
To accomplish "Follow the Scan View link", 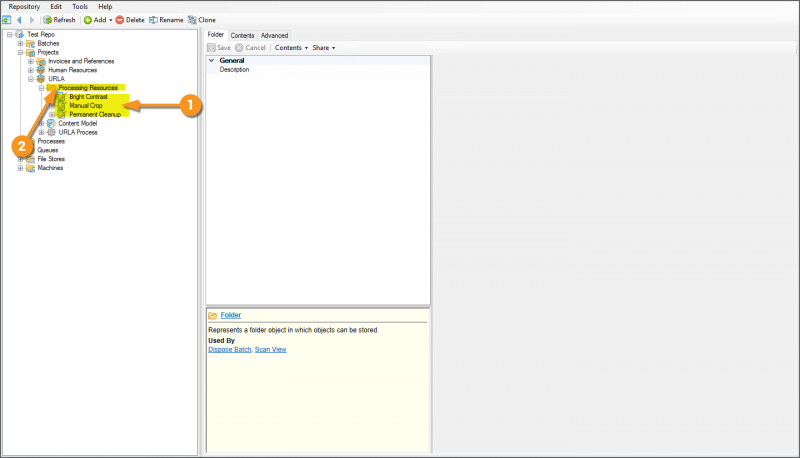I will (x=271, y=349).
